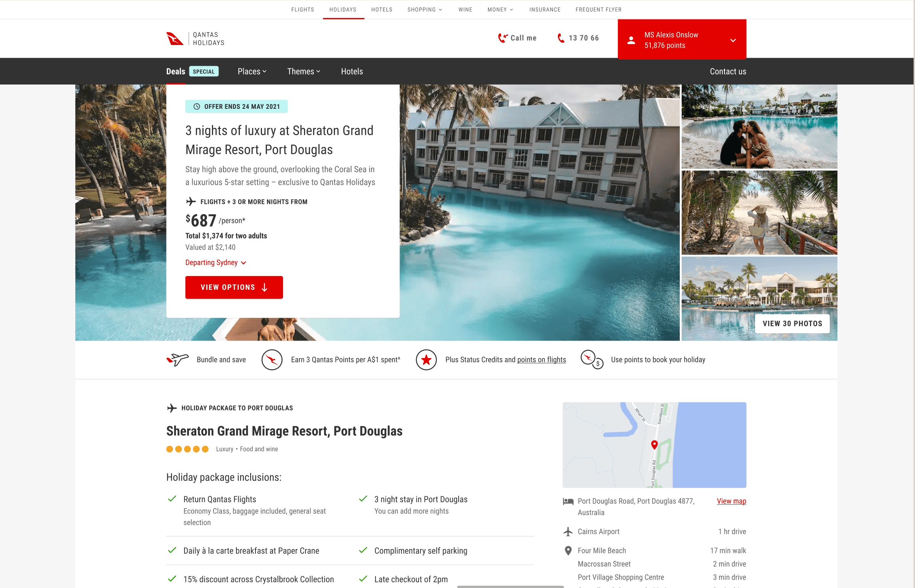Click the points on flights link
This screenshot has width=915, height=588.
[x=542, y=360]
